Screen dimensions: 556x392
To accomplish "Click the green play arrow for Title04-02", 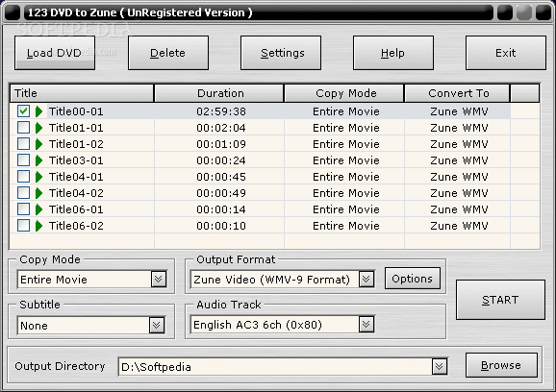I will [x=39, y=193].
